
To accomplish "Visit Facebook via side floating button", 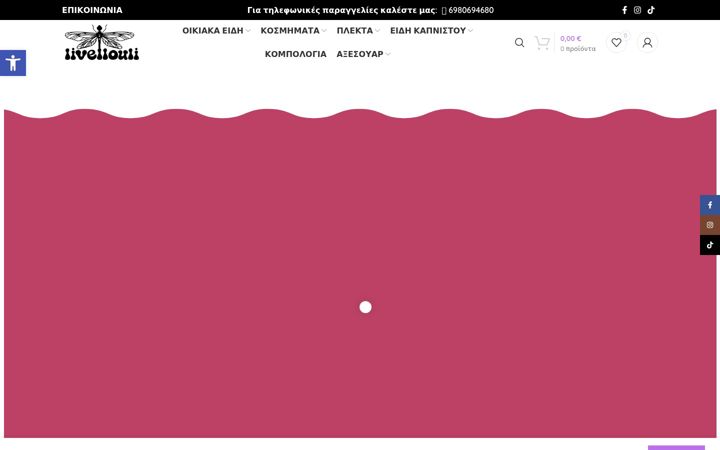I will point(710,205).
